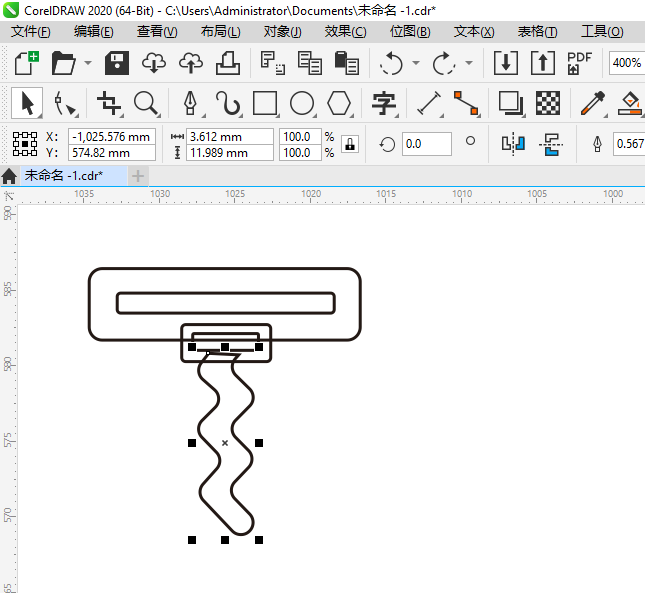
Task: Open the 表格(T) menu
Action: (x=537, y=32)
